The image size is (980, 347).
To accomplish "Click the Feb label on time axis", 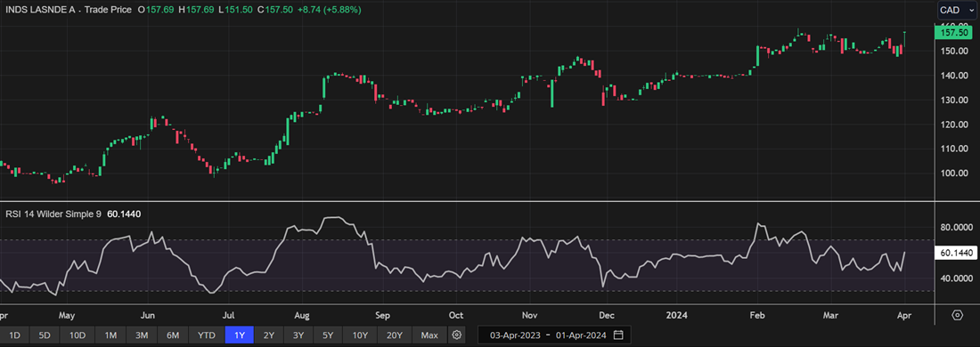I will (x=757, y=315).
